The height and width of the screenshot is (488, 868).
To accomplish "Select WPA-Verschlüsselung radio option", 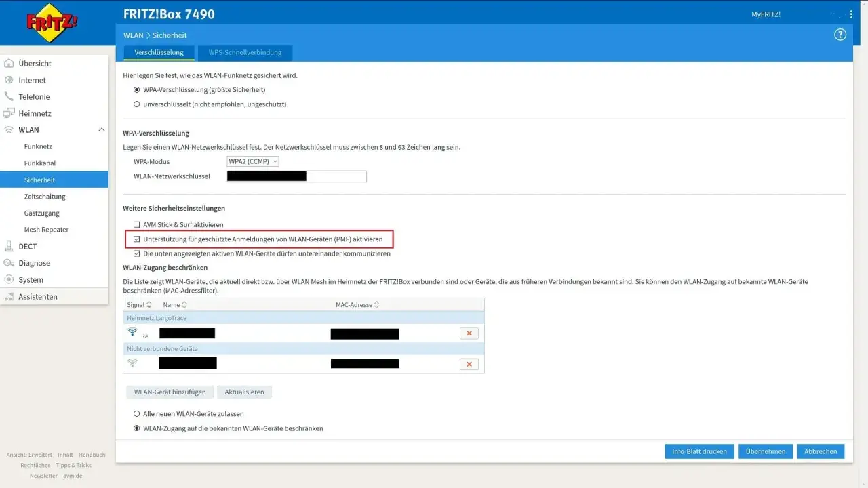I will tap(137, 89).
